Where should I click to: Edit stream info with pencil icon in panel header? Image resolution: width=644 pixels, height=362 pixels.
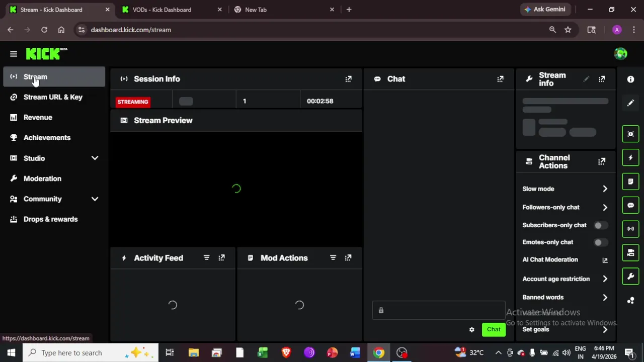(x=586, y=79)
